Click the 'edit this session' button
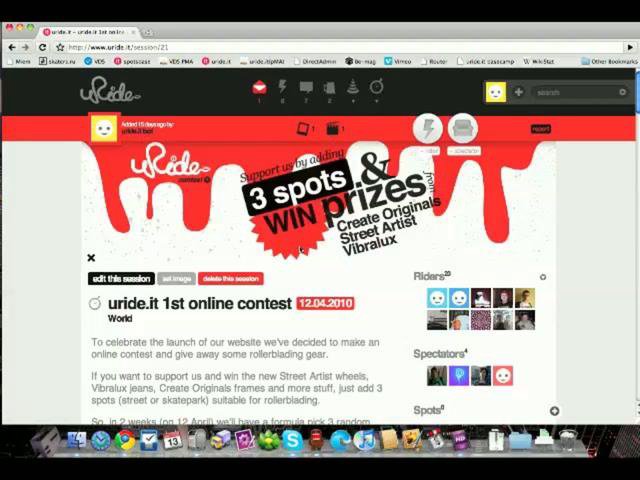The image size is (640, 480). (121, 279)
